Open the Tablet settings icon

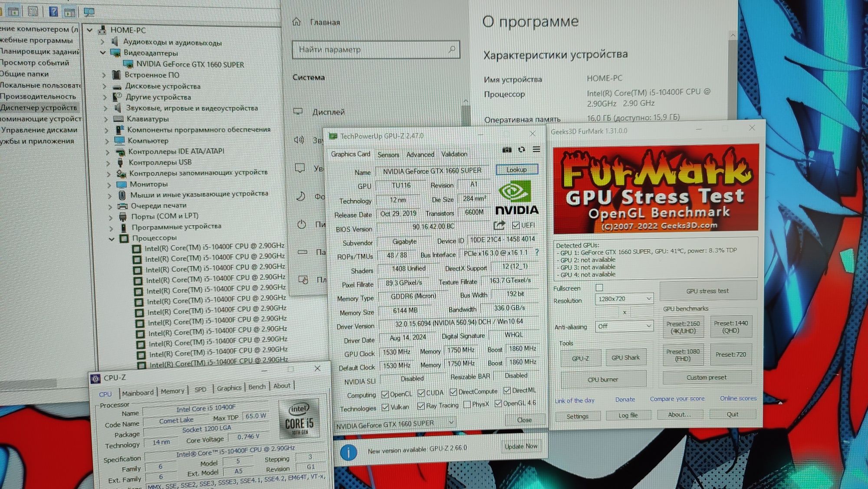[x=303, y=280]
